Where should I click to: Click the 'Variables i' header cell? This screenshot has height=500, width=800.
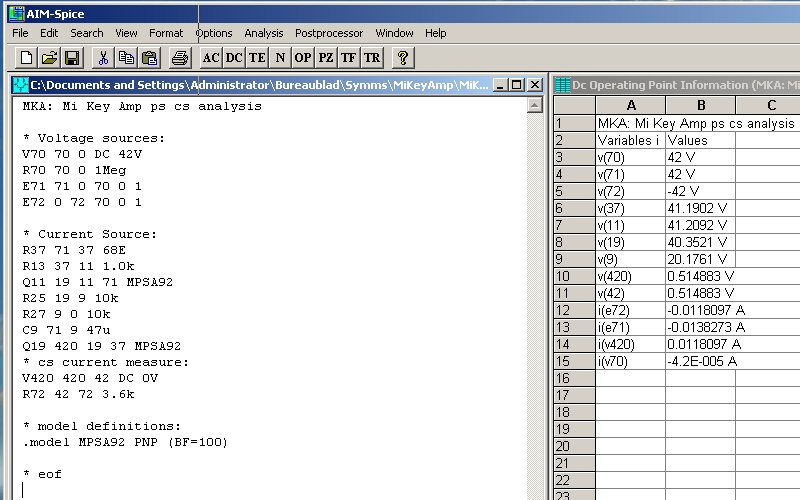tap(631, 140)
